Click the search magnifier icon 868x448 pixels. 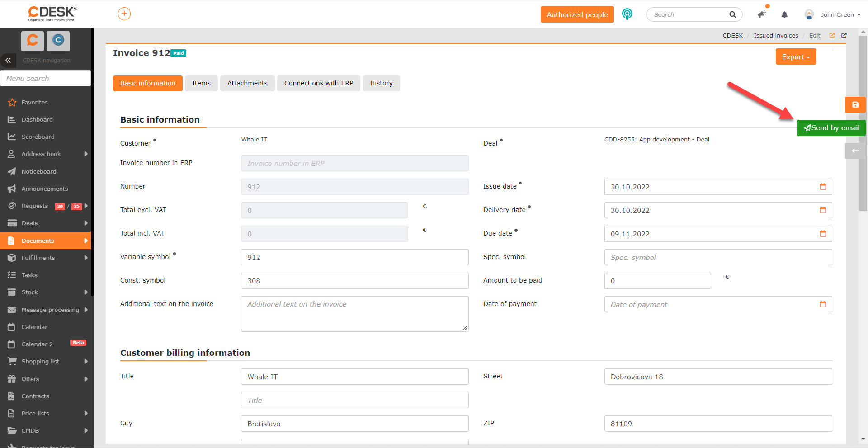[x=732, y=14]
